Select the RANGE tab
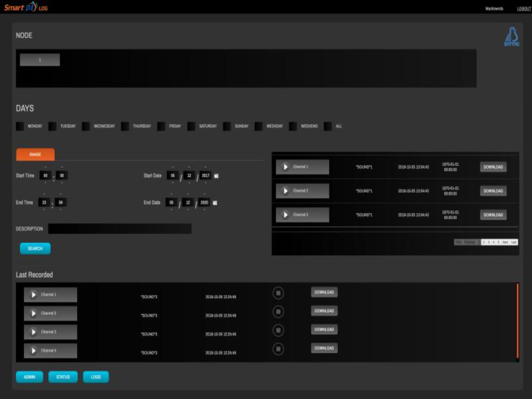The height and width of the screenshot is (399, 532). pyautogui.click(x=35, y=154)
